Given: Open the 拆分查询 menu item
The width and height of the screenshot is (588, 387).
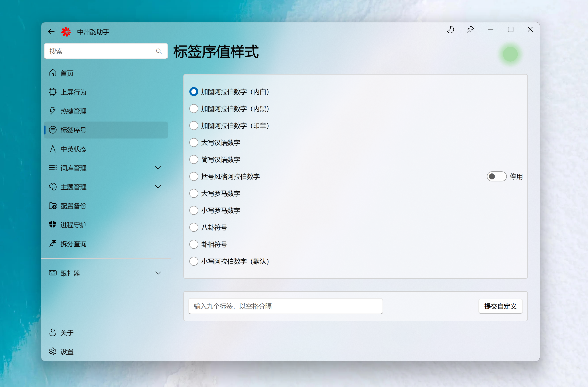Looking at the screenshot, I should [73, 244].
